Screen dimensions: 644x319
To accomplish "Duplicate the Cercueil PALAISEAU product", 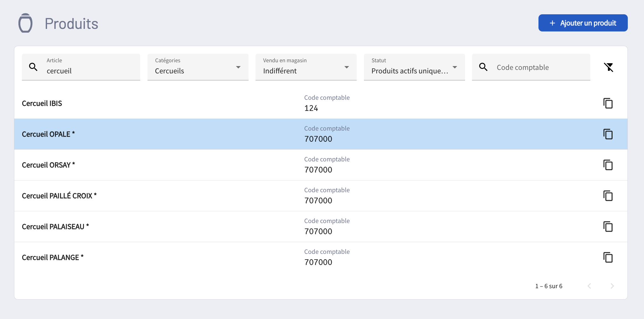I will click(608, 227).
